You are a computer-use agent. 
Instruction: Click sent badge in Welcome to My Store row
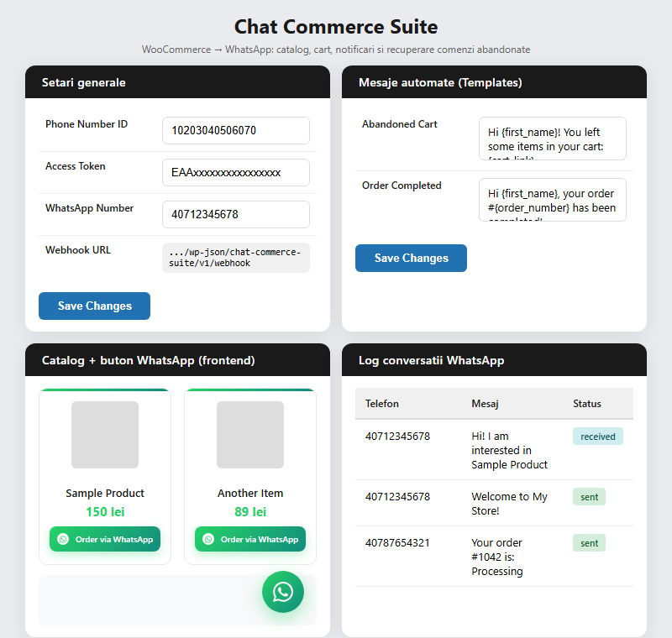tap(590, 497)
